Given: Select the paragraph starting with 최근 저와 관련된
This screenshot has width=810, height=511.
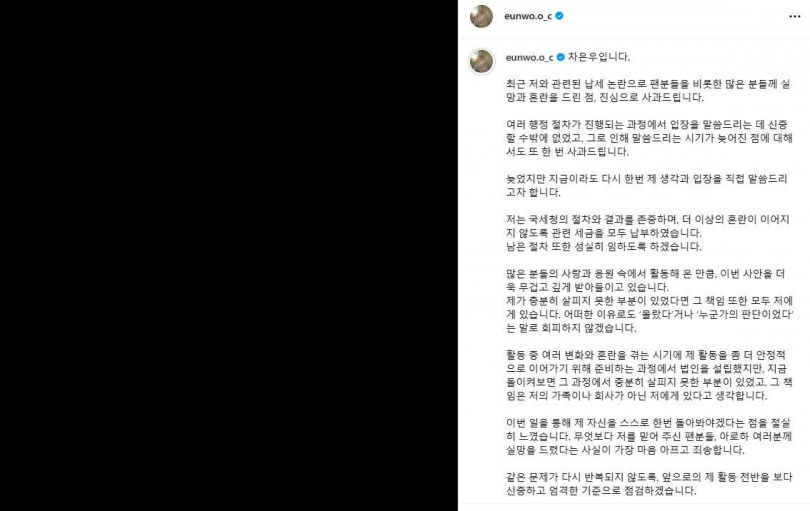Looking at the screenshot, I should (648, 90).
